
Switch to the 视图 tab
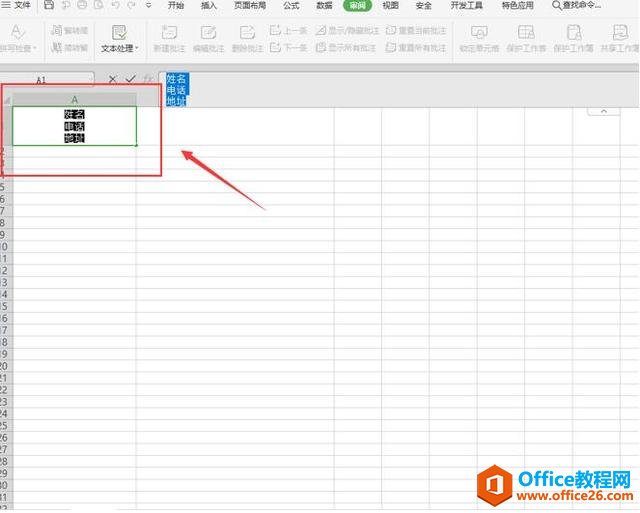[391, 5]
